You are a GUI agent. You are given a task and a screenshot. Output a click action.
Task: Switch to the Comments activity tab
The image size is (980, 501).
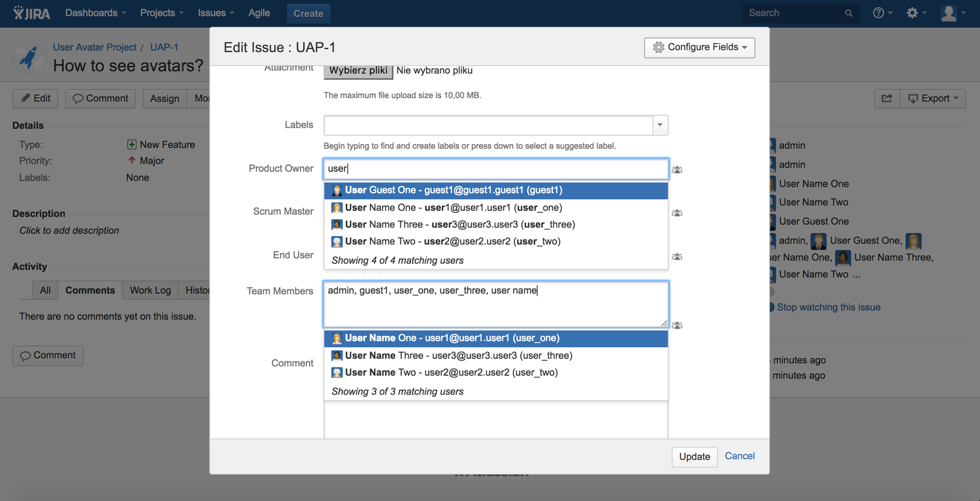coord(90,291)
